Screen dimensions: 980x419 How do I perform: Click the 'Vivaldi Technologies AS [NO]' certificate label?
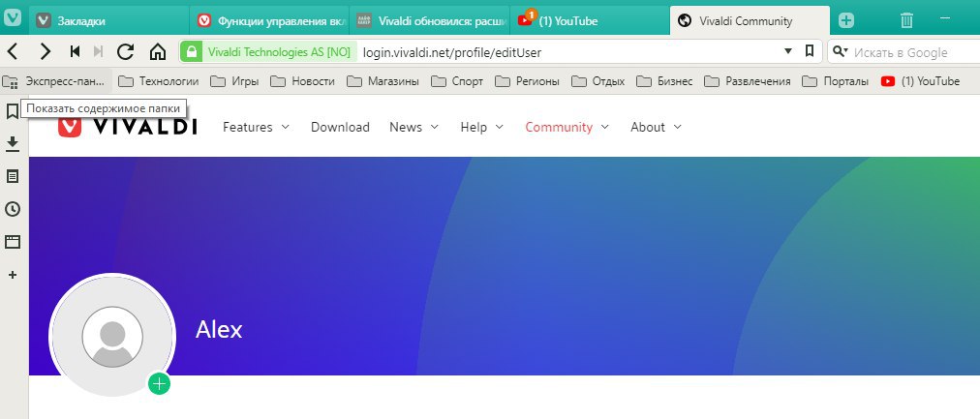[279, 52]
